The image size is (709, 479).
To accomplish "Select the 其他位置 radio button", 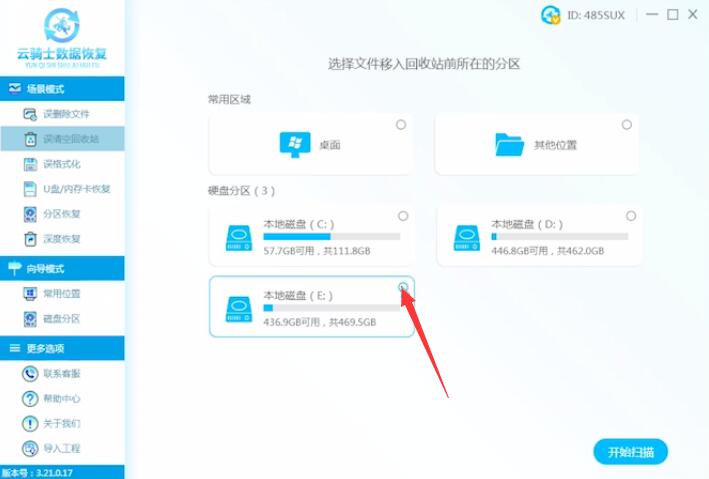I will pos(627,124).
